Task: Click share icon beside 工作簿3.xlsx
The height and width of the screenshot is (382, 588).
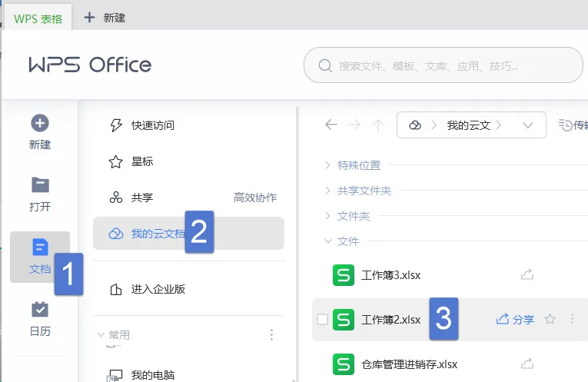Action: click(527, 274)
